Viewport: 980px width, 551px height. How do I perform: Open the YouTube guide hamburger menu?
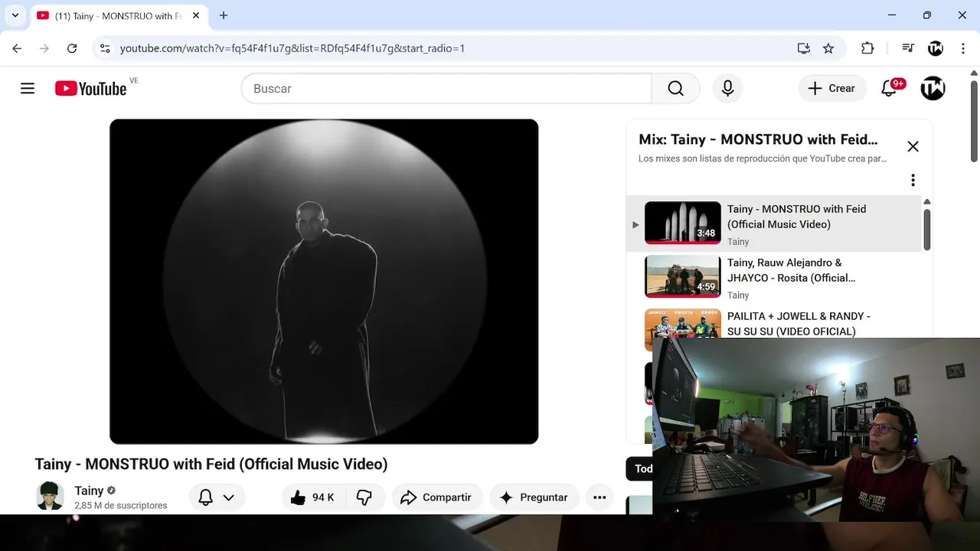click(x=28, y=89)
